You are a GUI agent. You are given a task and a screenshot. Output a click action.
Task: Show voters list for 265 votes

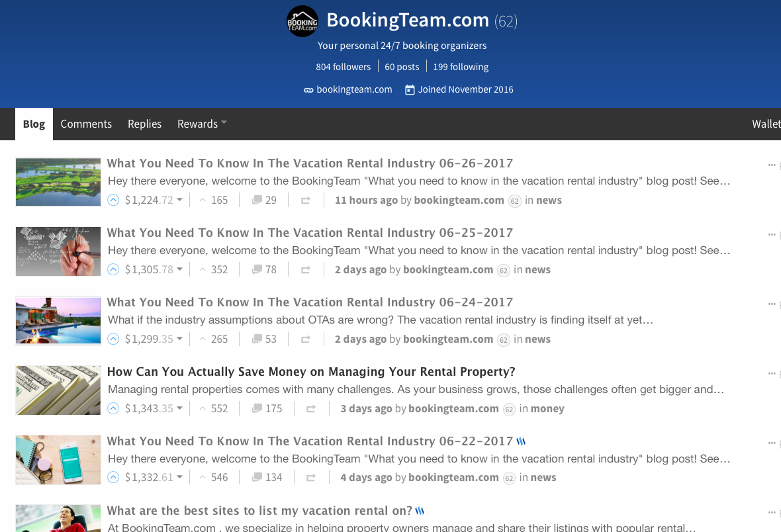[219, 339]
